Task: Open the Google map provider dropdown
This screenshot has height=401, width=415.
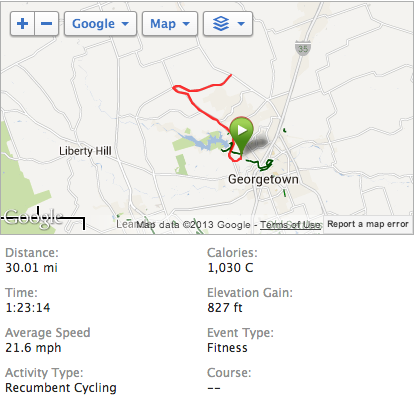Action: [100, 24]
